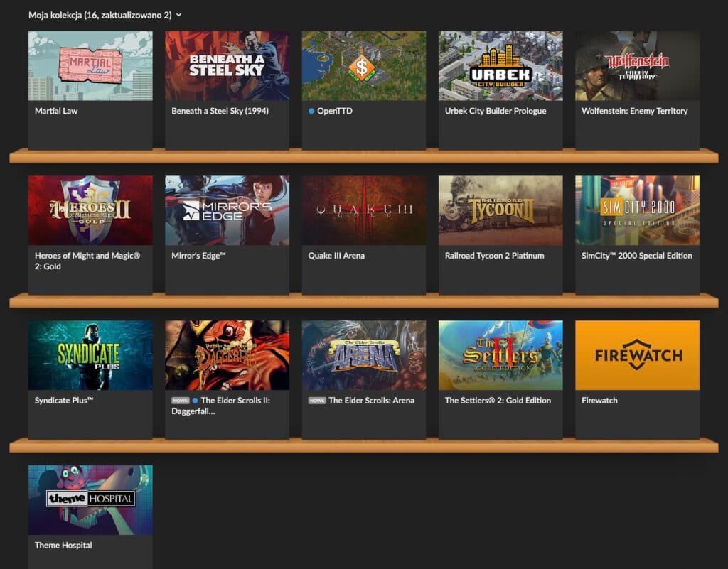Click the NOWE badge on Daggerfall
Viewport: 728px width, 569px height.
coord(180,401)
